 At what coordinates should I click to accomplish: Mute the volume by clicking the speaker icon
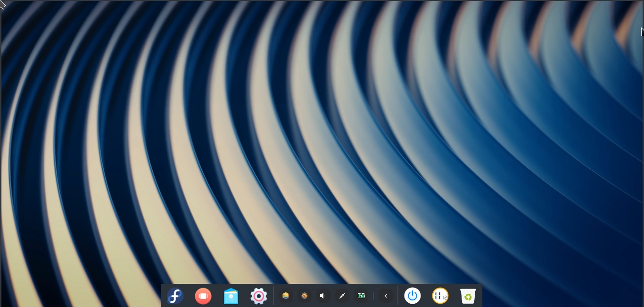[x=323, y=296]
